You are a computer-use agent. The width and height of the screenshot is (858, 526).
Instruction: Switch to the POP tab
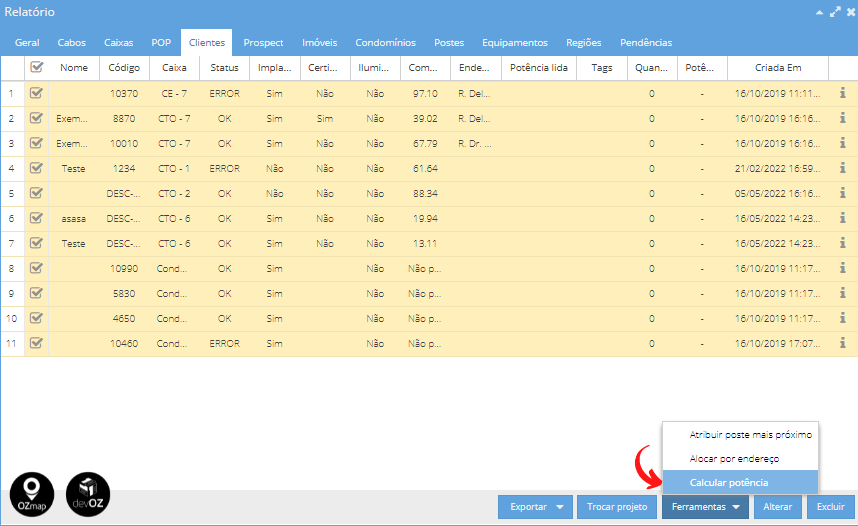click(x=161, y=43)
